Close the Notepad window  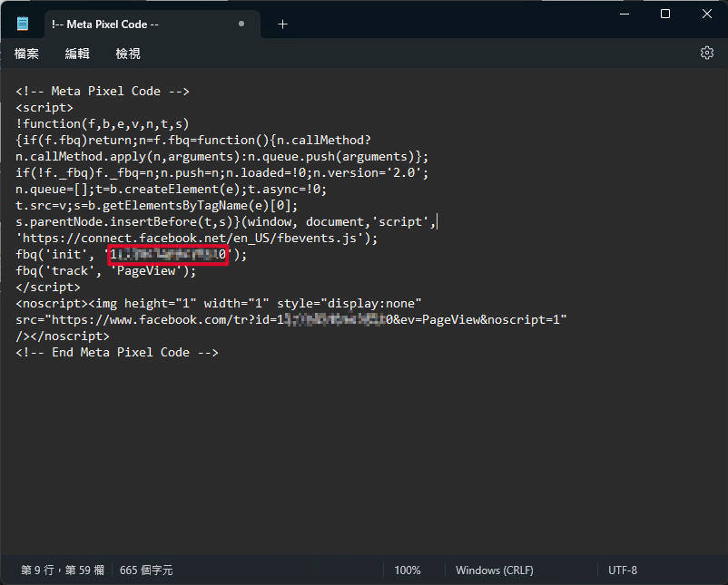coord(707,15)
